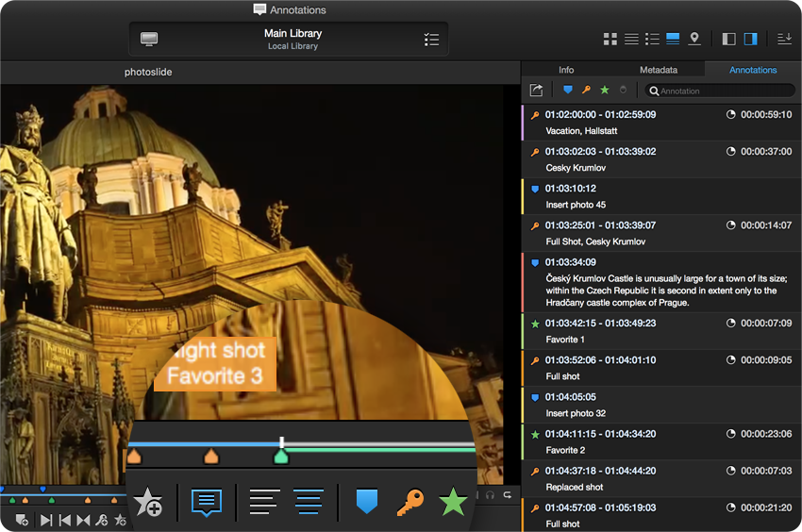Click the white playhead on enlarged timeline
802x532 pixels.
pos(282,442)
